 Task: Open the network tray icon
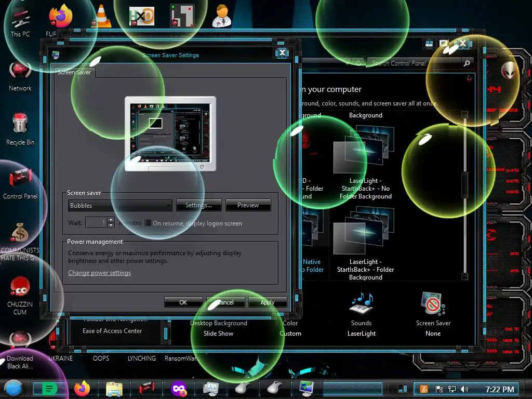pos(452,389)
